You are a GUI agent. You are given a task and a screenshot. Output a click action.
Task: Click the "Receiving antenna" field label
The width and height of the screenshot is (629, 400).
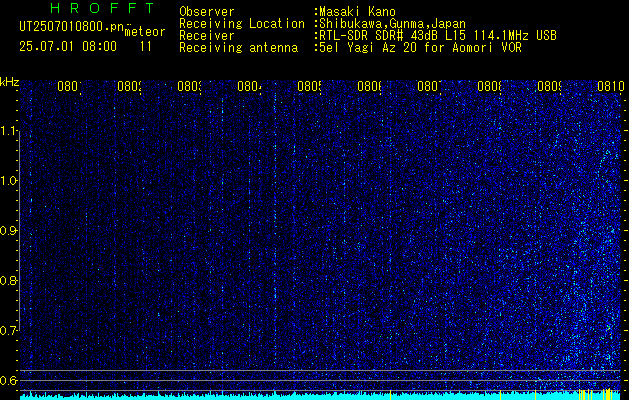click(x=239, y=48)
